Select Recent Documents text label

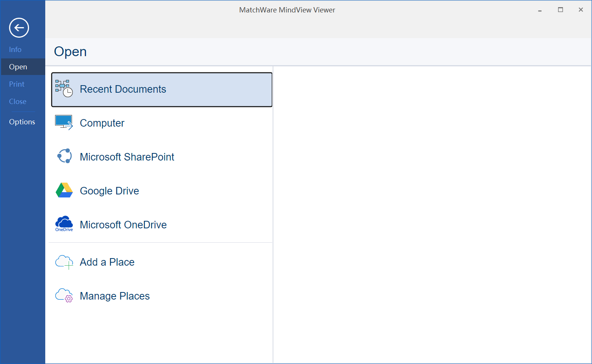pyautogui.click(x=123, y=89)
